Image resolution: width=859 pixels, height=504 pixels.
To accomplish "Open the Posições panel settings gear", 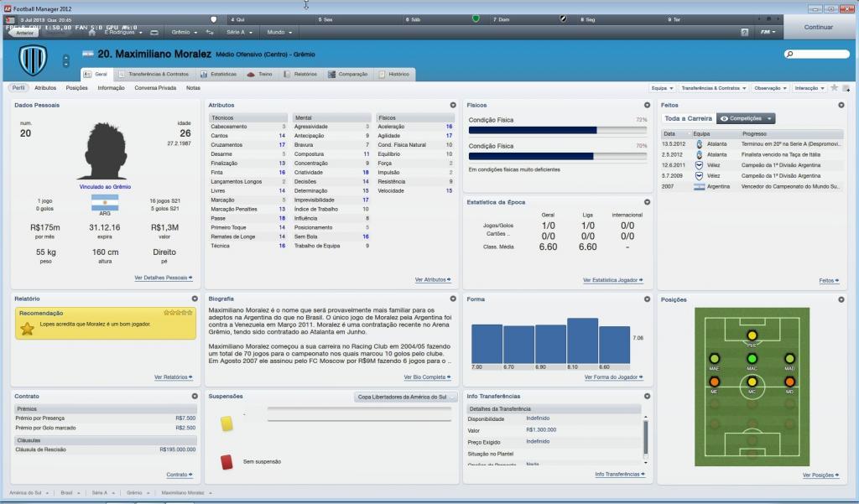I will (x=841, y=299).
